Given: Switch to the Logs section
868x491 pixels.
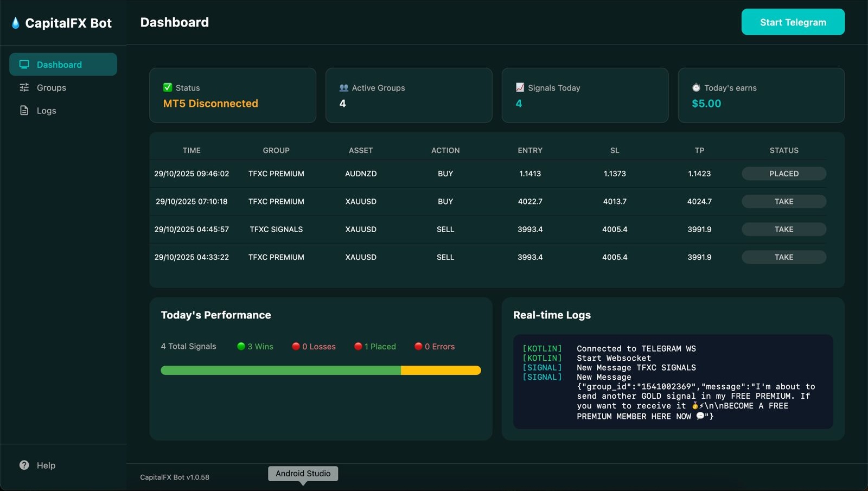Looking at the screenshot, I should tap(46, 110).
